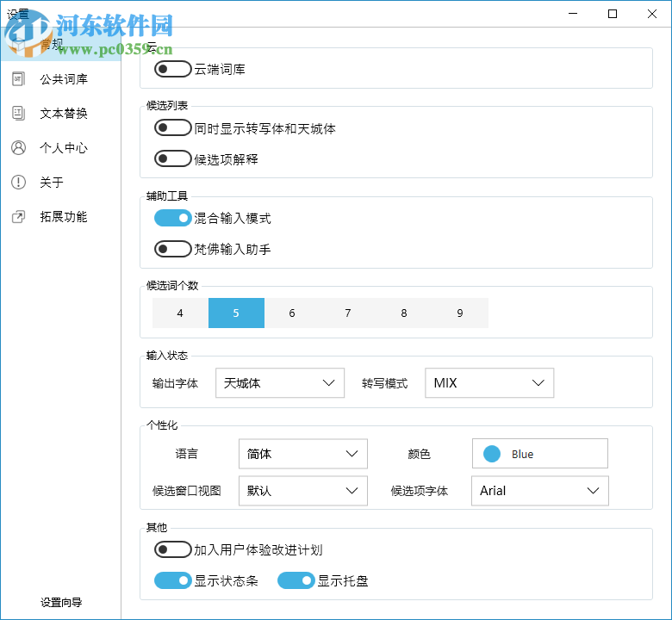
Task: Set candidate count to 9
Action: coord(460,313)
